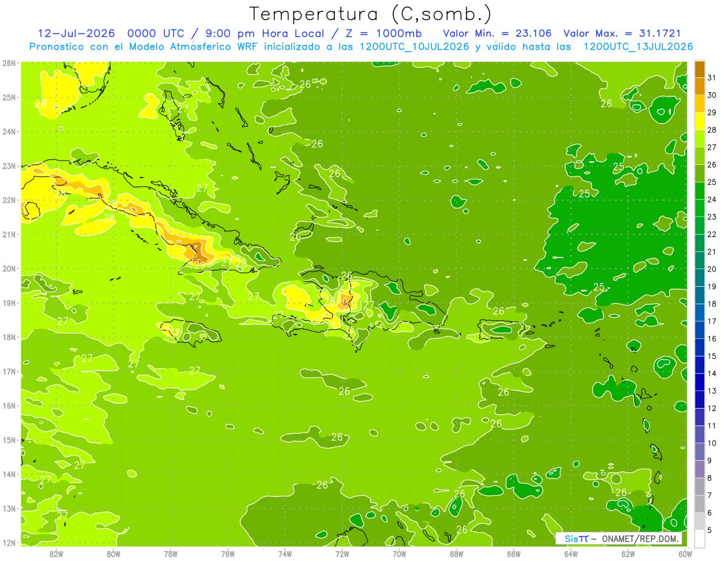Click the legend scale number 31

[712, 78]
